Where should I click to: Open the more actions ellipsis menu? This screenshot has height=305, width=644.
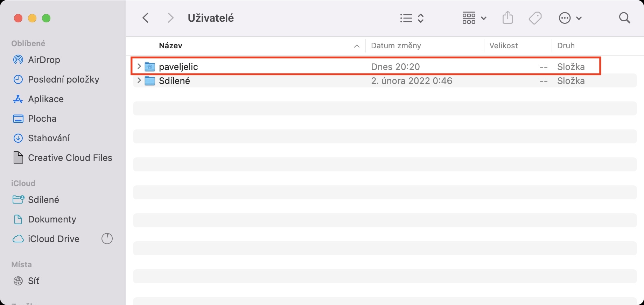click(x=570, y=18)
